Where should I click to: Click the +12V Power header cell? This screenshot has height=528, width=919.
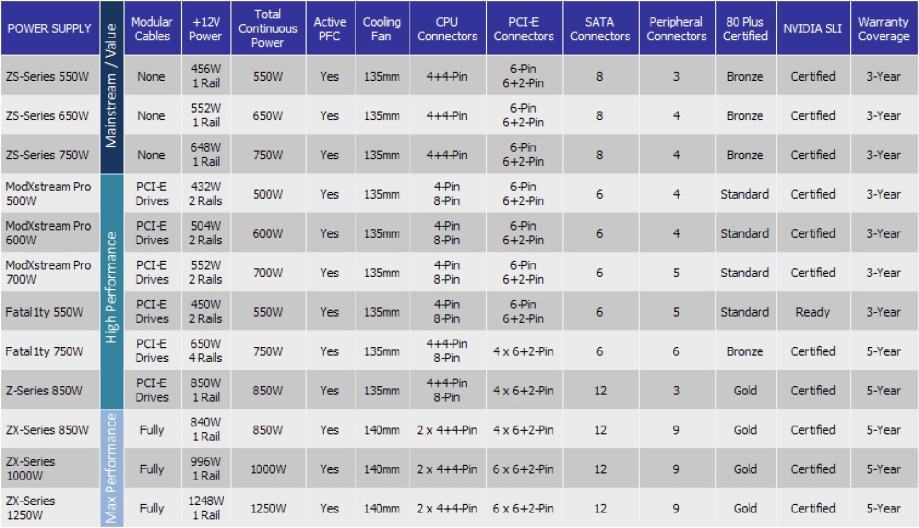206,29
